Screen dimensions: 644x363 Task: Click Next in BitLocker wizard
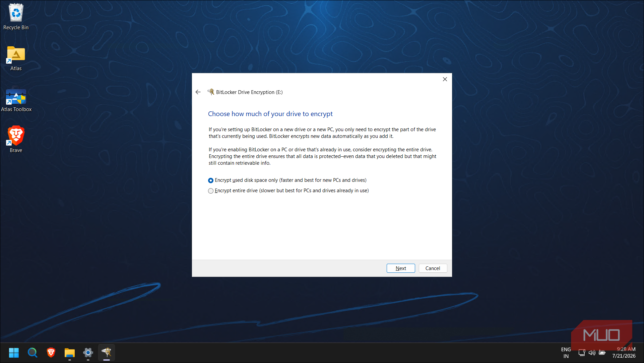401,268
